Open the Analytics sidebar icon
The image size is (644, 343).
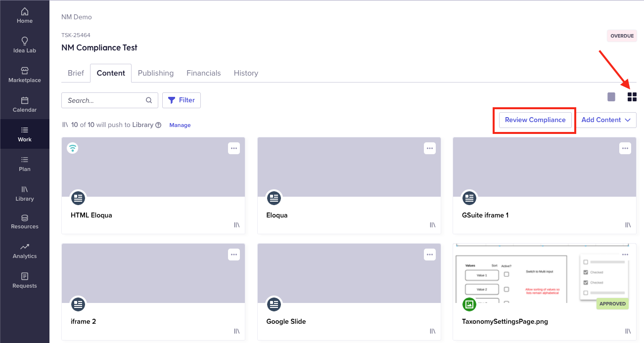[25, 247]
